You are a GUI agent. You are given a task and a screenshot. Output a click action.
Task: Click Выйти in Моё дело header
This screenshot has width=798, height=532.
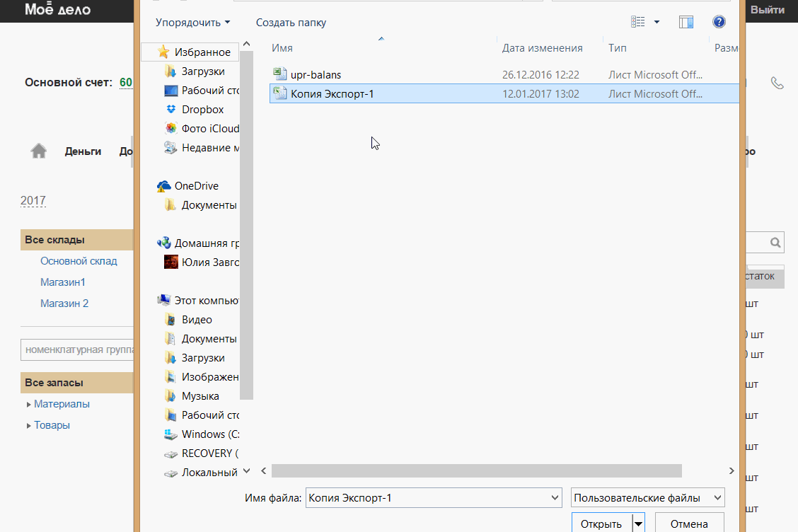pos(768,10)
